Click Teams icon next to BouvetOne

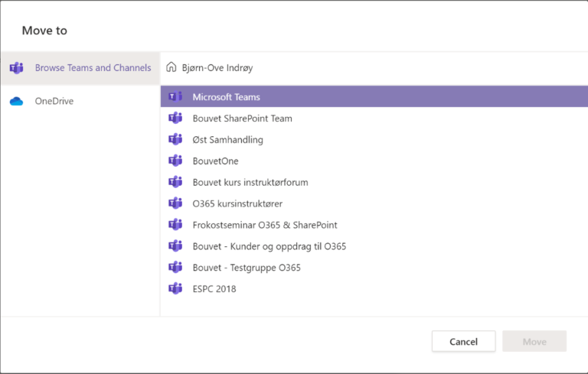tap(175, 161)
